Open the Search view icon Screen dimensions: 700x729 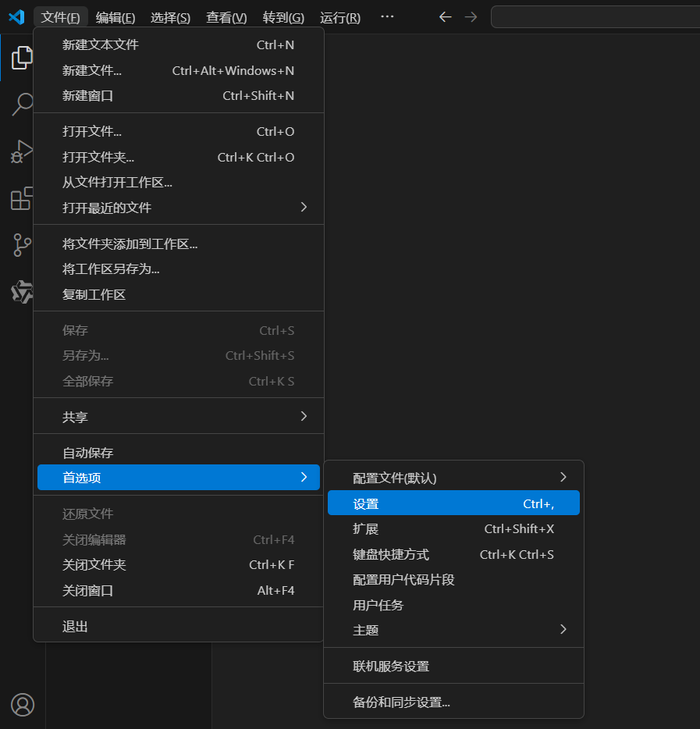[22, 104]
